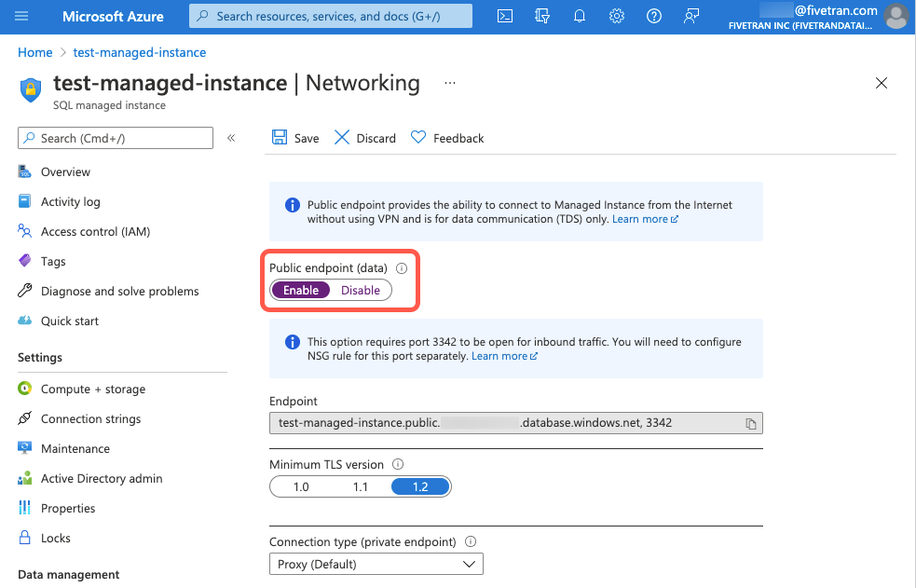Open the Connection type Proxy (Default) dropdown
916x588 pixels.
376,564
